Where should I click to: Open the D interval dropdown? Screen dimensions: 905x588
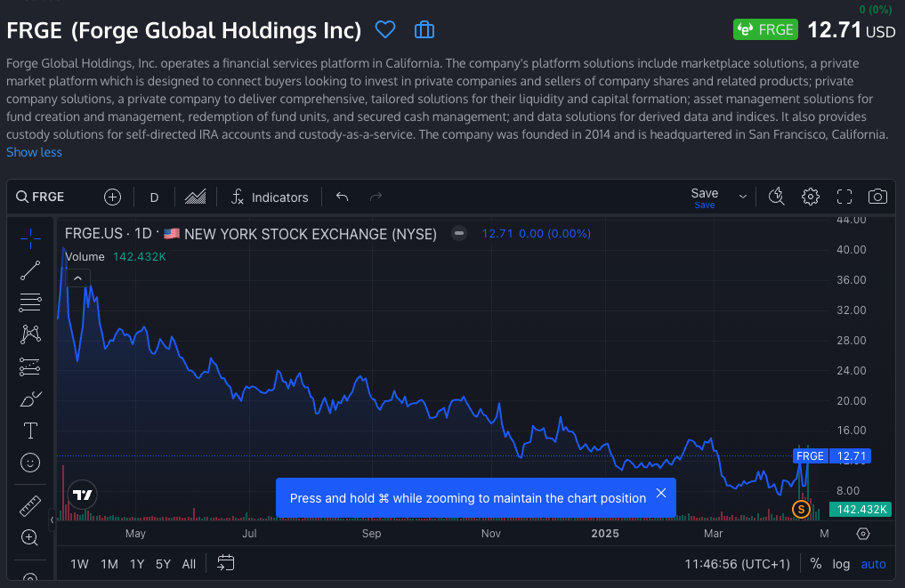tap(154, 197)
